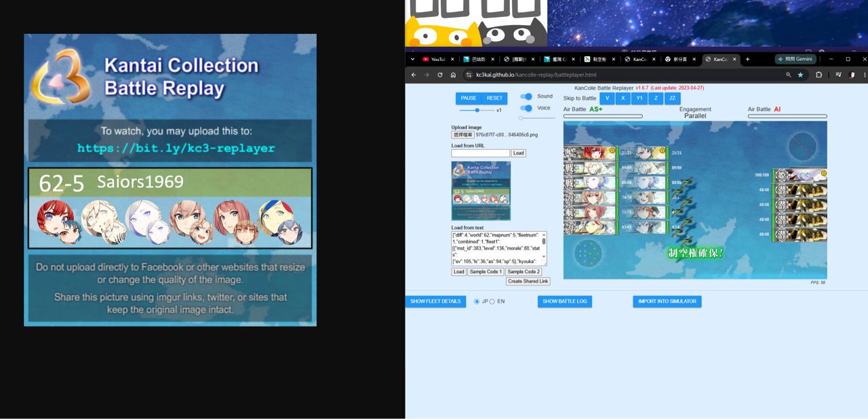Click the bit.ly/kc3-replayer link in left image
The width and height of the screenshot is (868, 419).
pos(176,148)
